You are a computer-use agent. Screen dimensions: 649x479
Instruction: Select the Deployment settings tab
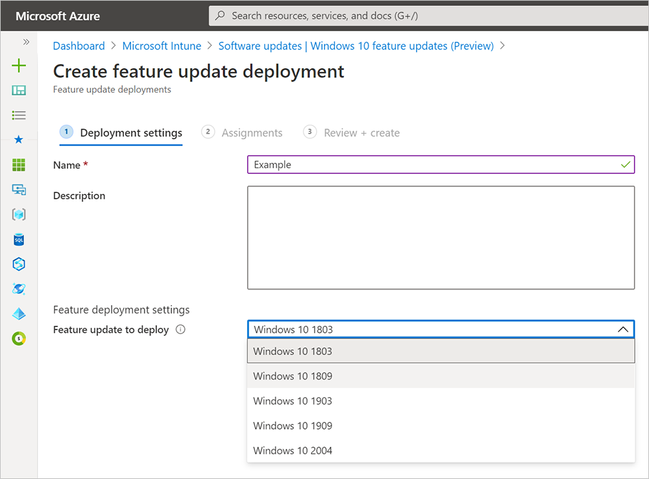[x=121, y=133]
